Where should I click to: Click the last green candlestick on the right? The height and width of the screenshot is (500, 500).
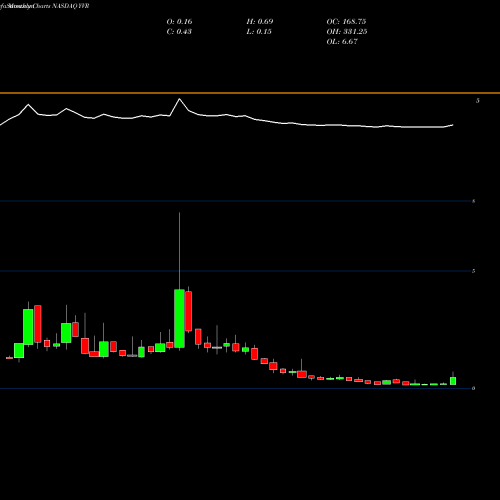point(453,381)
